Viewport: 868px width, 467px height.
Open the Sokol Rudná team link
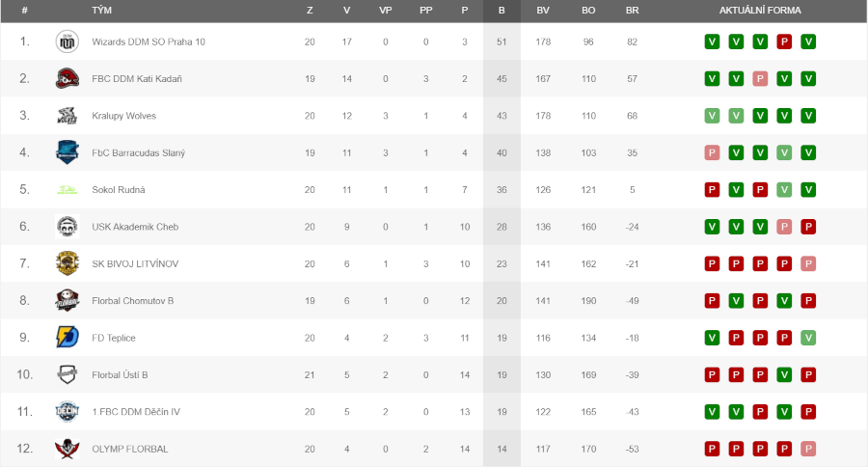click(119, 189)
